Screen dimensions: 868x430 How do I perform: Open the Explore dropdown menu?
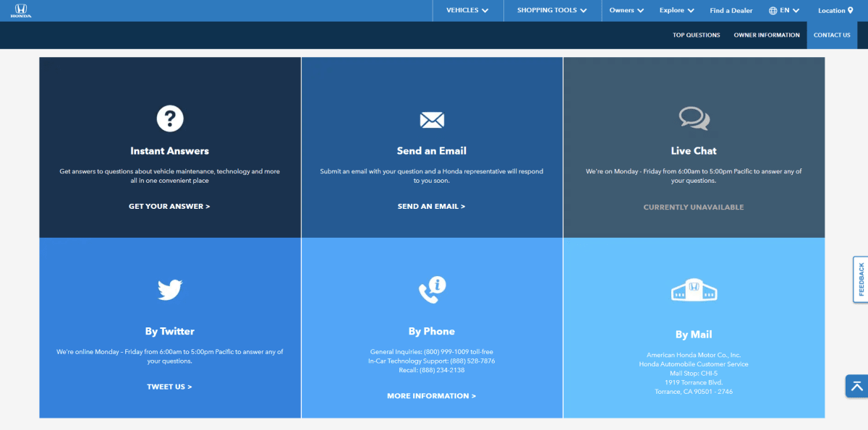[676, 10]
